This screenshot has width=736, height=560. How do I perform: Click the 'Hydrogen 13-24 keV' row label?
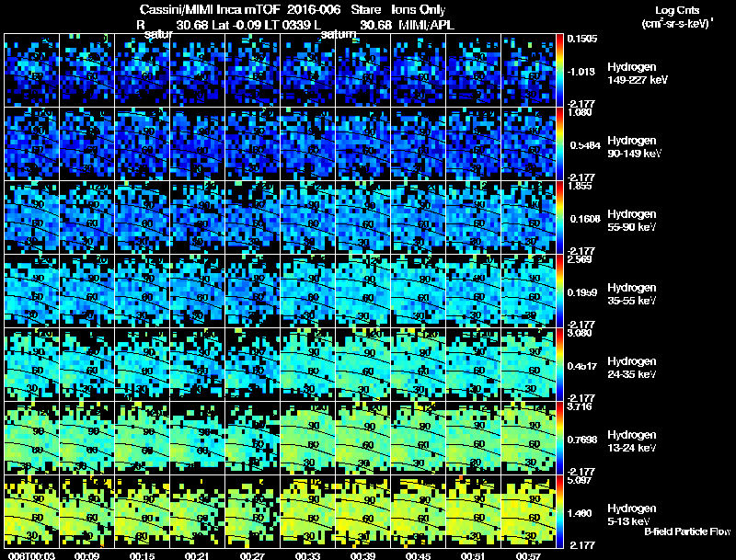[x=632, y=441]
